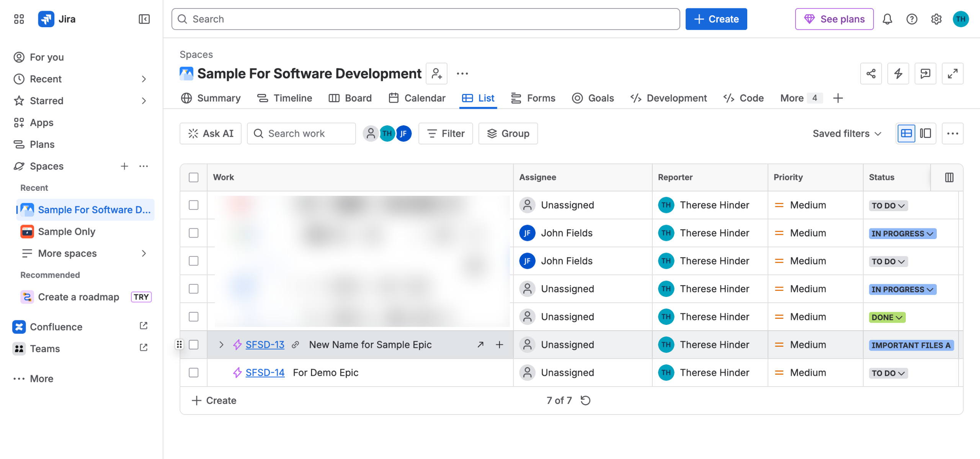980x459 pixels.
Task: Tick the select-all checkbox in the Work header
Action: click(194, 177)
